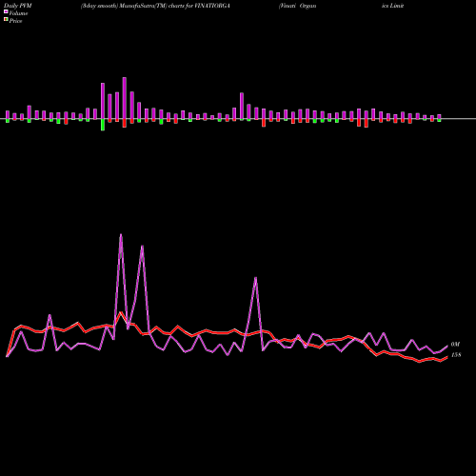Click the highest peak of the magenta volume line
The height and width of the screenshot is (476, 476).
[x=121, y=235]
